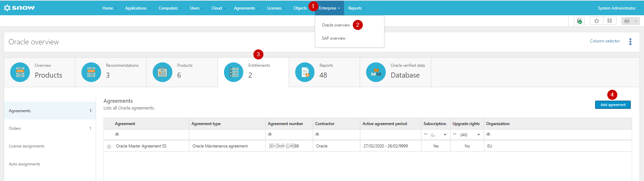Open the Users menu
The height and width of the screenshot is (181, 644).
[x=196, y=8]
